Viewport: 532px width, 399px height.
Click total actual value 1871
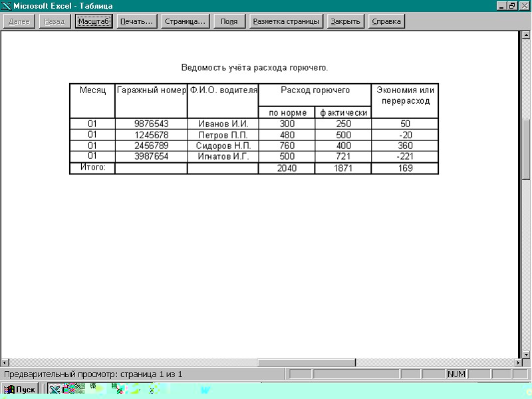click(343, 168)
